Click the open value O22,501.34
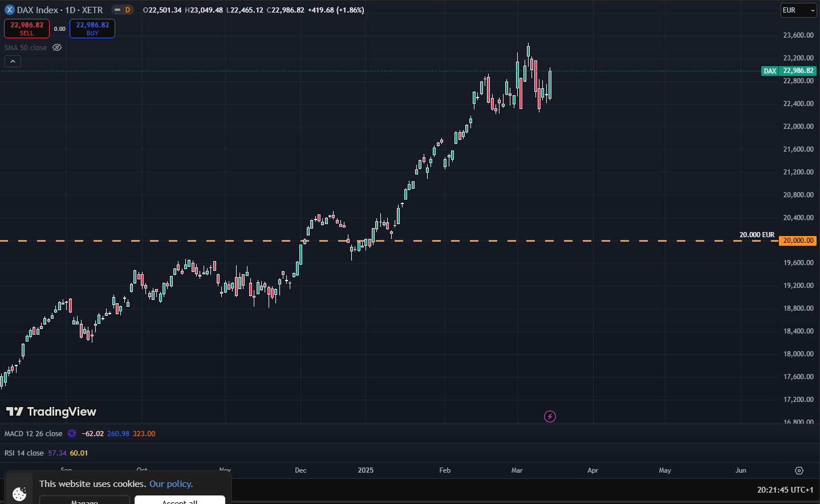This screenshot has width=820, height=504. 163,10
